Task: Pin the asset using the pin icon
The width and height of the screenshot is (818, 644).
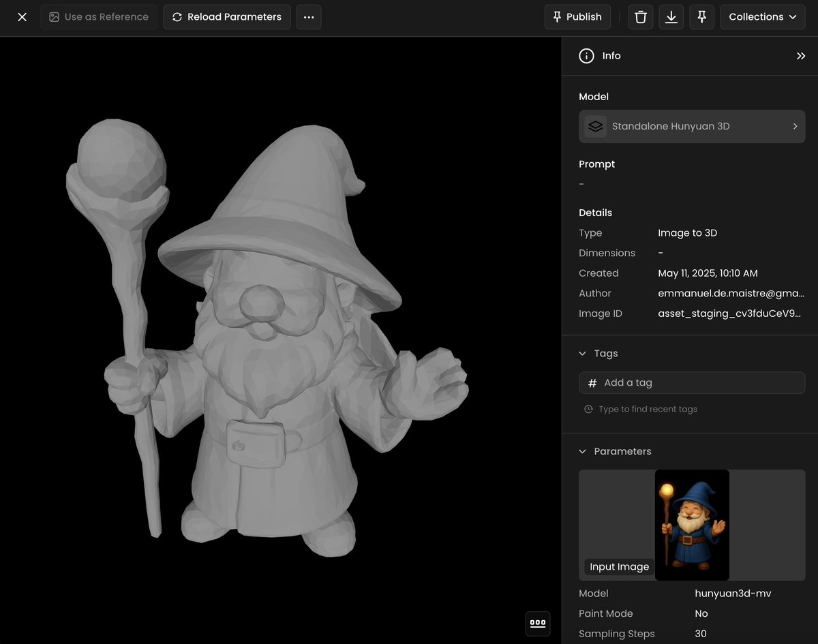Action: click(x=701, y=17)
